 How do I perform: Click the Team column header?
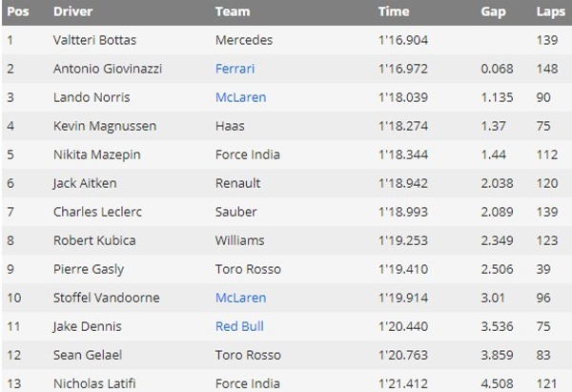[232, 12]
